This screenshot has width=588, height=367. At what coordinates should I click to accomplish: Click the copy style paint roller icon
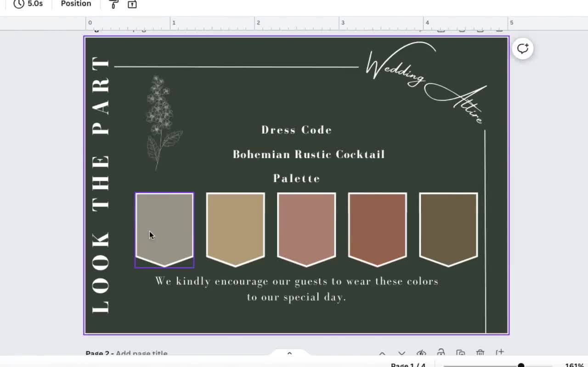(x=113, y=4)
